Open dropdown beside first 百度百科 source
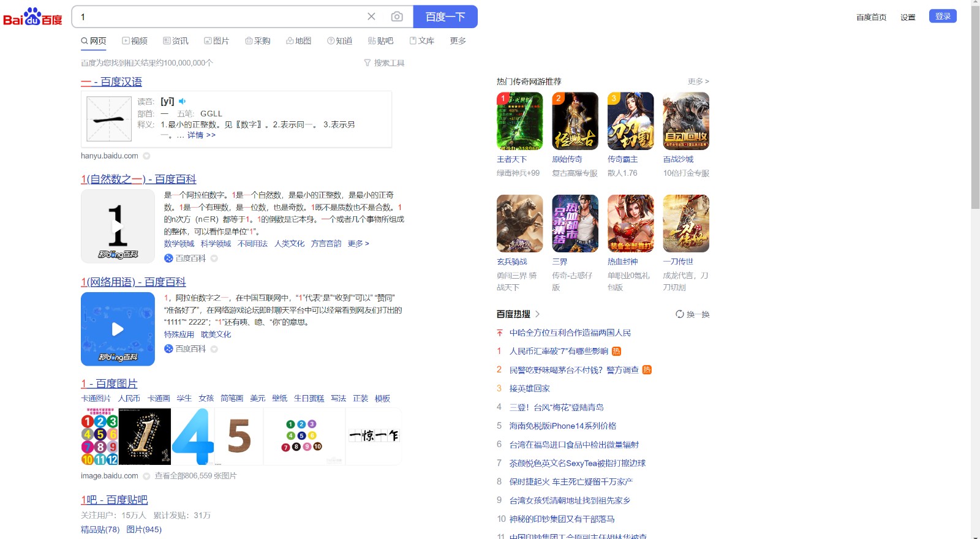This screenshot has height=539, width=980. (214, 258)
